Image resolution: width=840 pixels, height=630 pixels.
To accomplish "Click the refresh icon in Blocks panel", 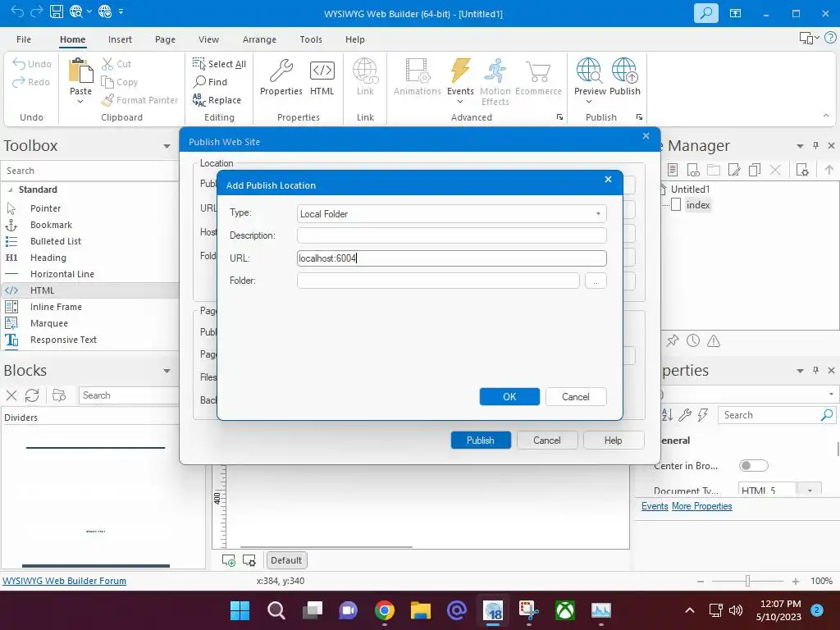I will point(32,395).
